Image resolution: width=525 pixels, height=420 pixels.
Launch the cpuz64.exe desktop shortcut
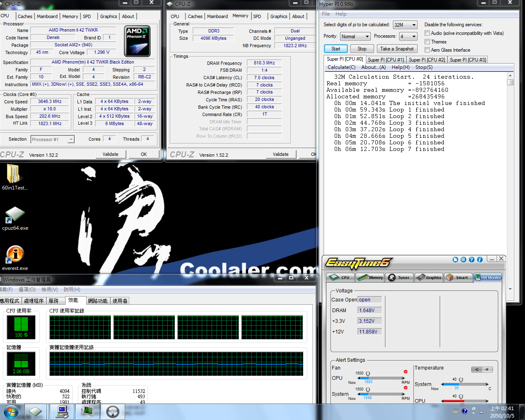[x=15, y=216]
